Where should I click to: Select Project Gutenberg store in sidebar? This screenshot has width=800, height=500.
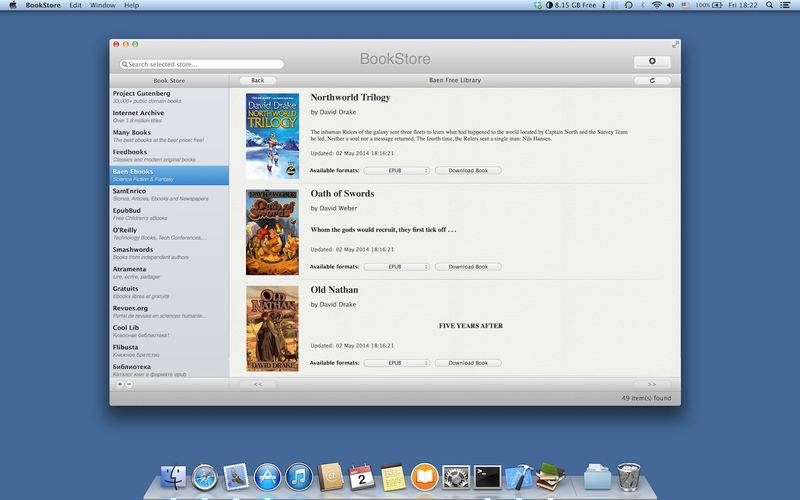point(169,97)
